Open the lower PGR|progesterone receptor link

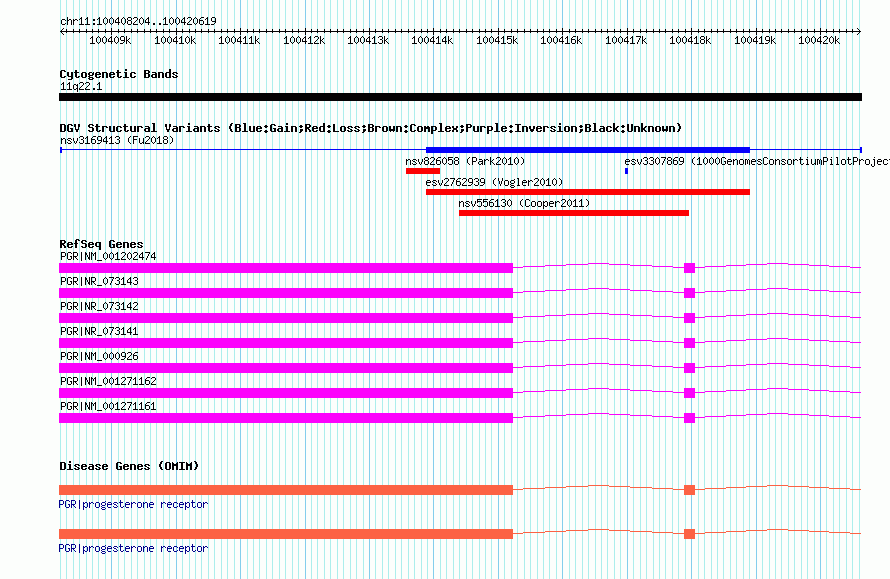pyautogui.click(x=133, y=548)
